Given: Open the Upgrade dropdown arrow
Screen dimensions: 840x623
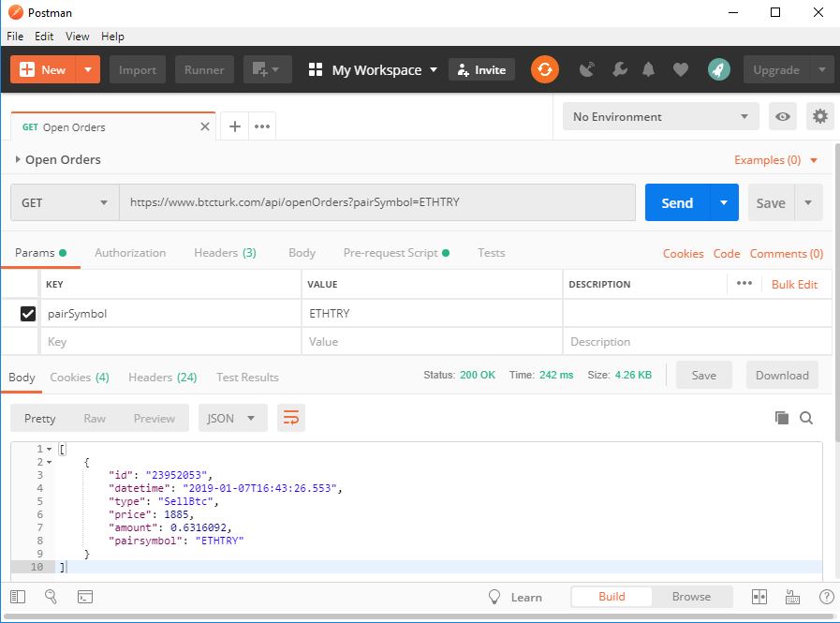Looking at the screenshot, I should pos(821,69).
